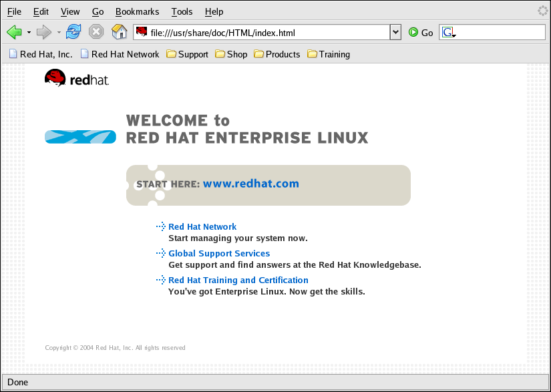Open the Shop bookmarks folder

[x=231, y=54]
